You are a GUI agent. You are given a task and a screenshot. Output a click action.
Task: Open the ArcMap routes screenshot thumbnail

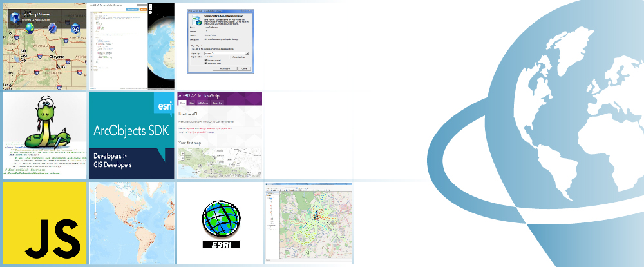(x=308, y=222)
